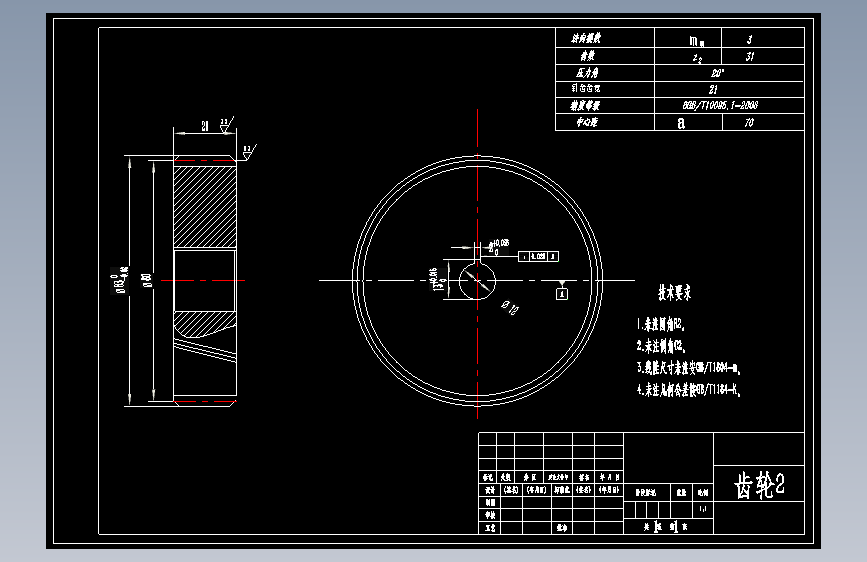Click the 法向模数 label in parameter table
867x562 pixels.
pos(586,38)
